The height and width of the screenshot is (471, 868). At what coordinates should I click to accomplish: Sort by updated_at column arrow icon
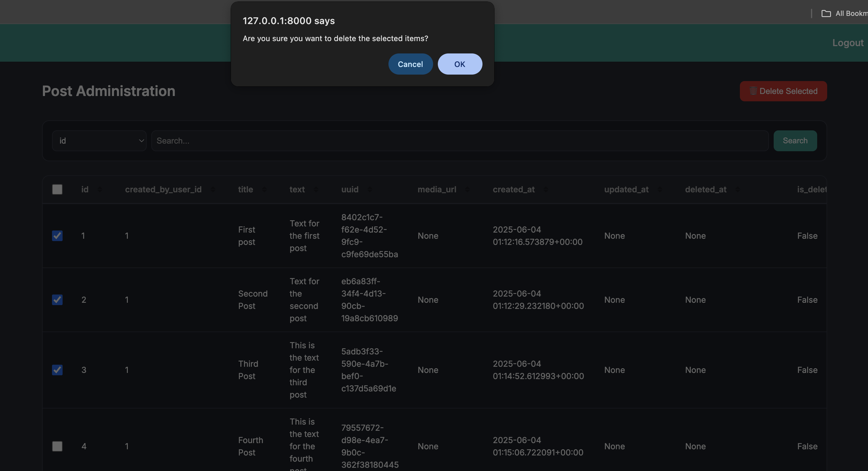point(660,189)
